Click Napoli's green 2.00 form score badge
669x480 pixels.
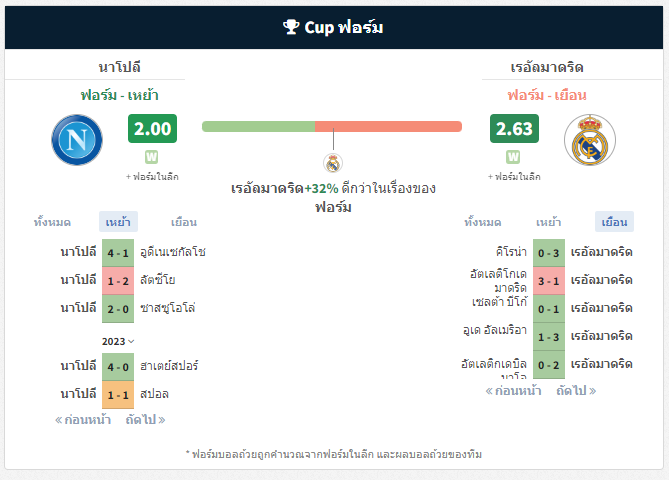coord(152,128)
